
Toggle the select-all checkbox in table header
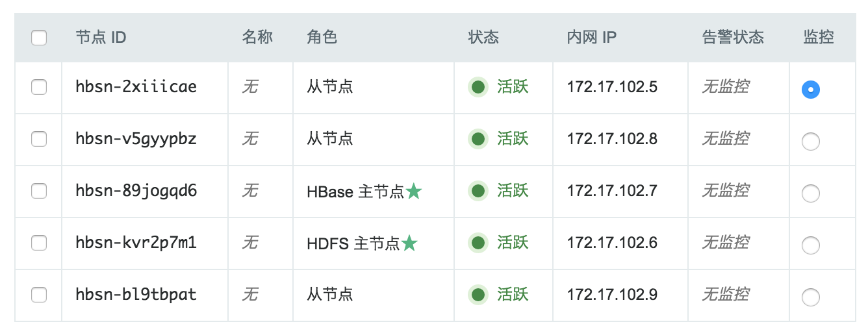[39, 38]
